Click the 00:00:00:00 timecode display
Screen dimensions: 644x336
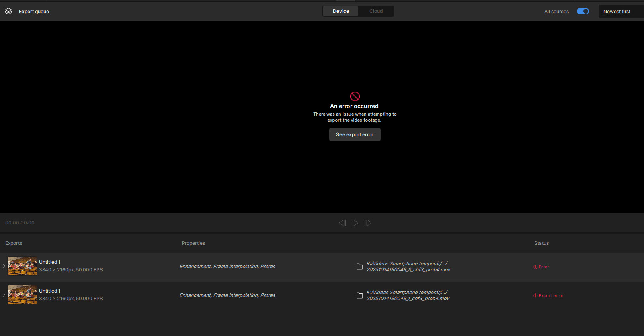(x=20, y=223)
